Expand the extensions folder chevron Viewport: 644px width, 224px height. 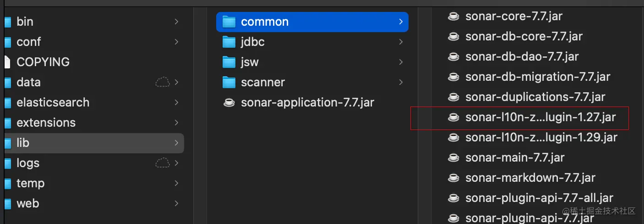tap(176, 123)
